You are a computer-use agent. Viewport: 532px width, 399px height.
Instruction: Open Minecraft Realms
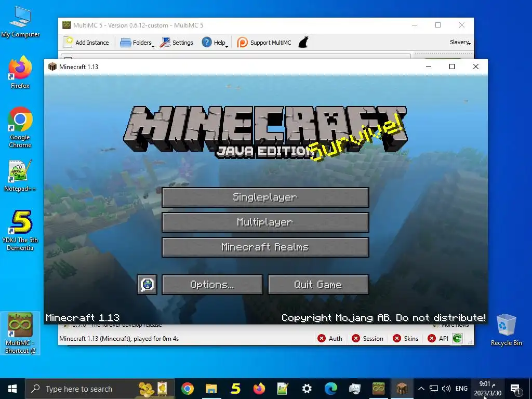point(265,247)
